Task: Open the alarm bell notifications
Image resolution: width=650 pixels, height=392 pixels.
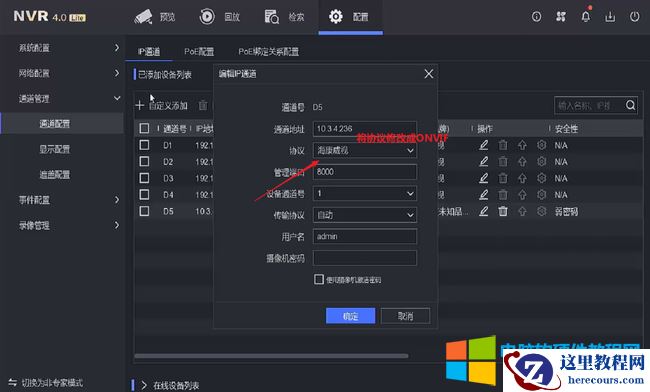Action: click(585, 16)
